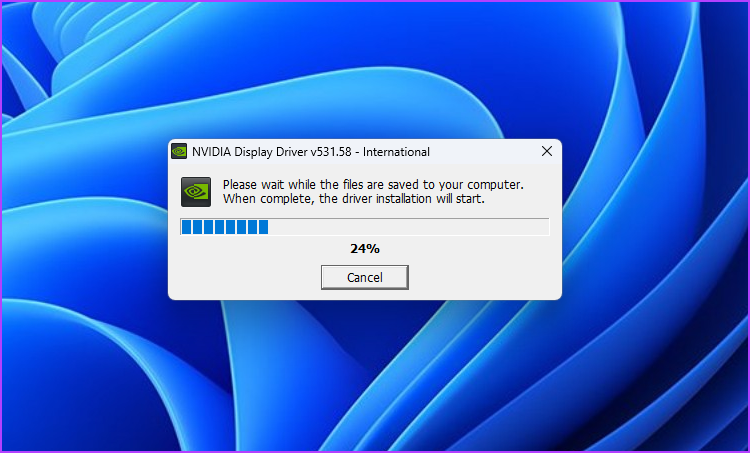Click the desktop wallpaper below the Cancel button
Viewport: 750px width, 453px height.
point(364,373)
